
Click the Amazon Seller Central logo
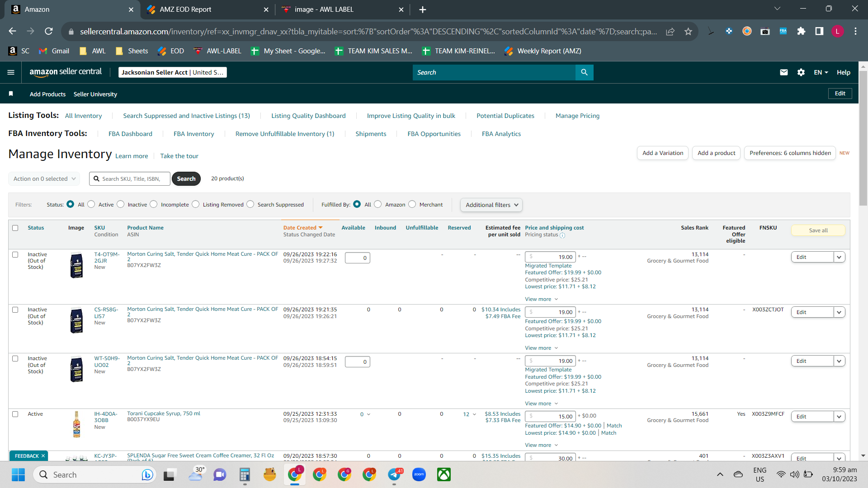[66, 72]
